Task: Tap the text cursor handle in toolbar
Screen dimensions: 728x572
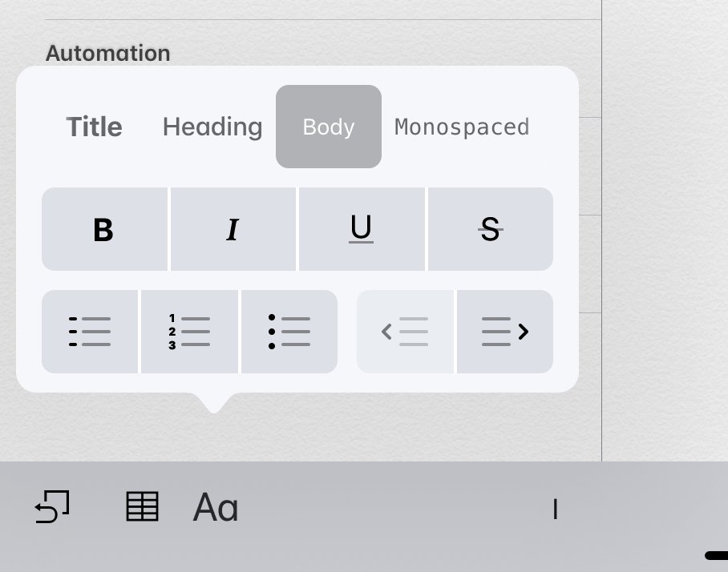Action: click(x=556, y=509)
